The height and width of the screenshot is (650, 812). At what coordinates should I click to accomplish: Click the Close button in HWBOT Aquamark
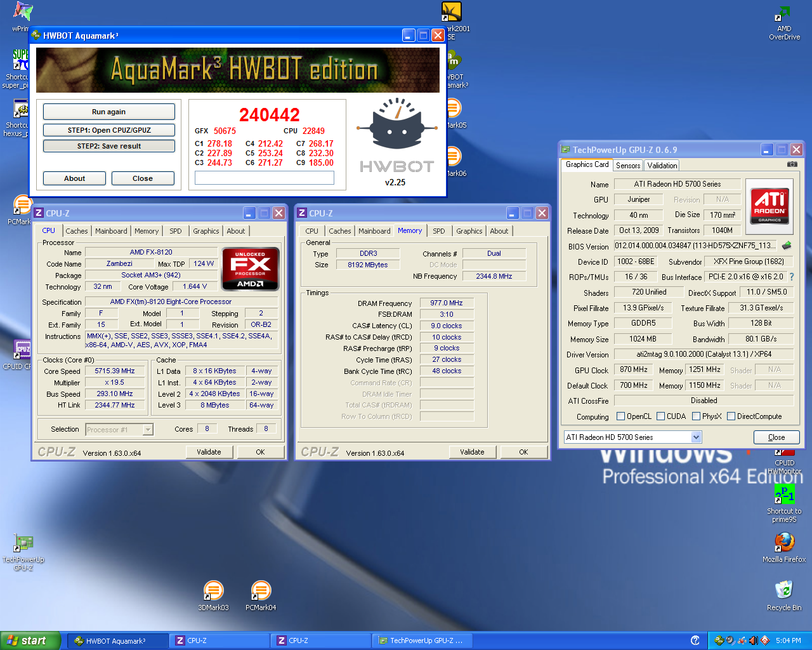point(143,178)
